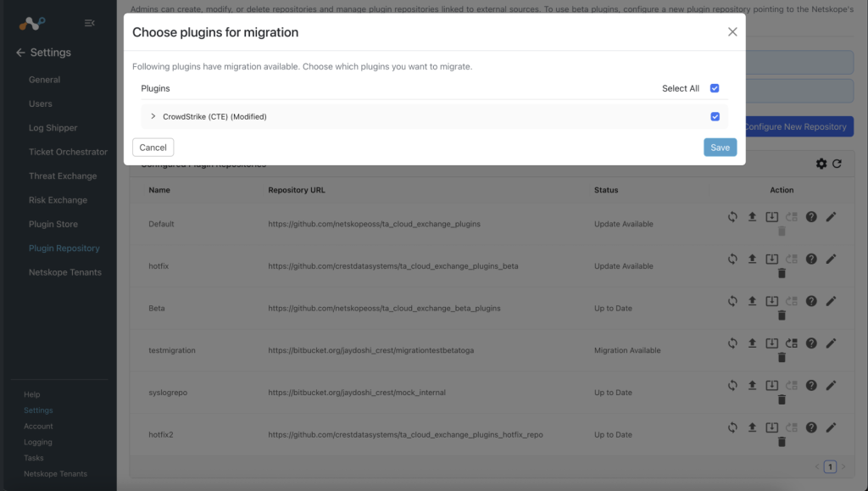The width and height of the screenshot is (868, 491).
Task: Open Plugin Store in the sidebar
Action: point(53,224)
